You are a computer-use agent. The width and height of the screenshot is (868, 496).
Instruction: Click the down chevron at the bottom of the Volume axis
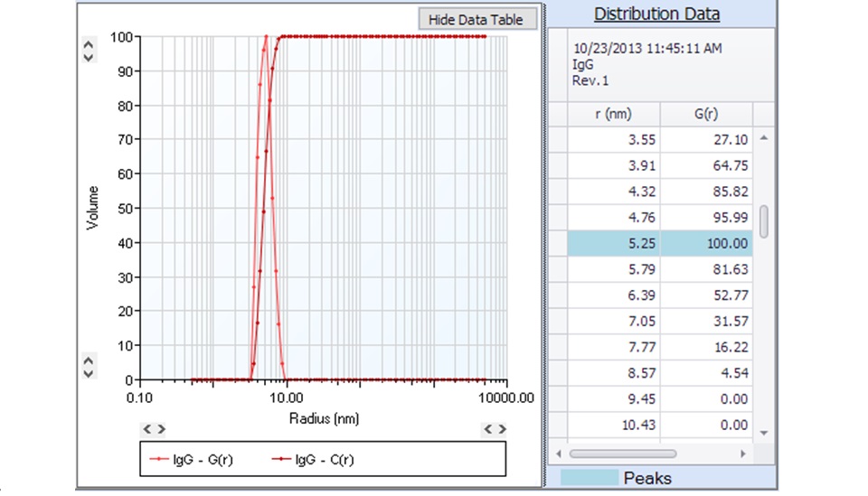(89, 372)
